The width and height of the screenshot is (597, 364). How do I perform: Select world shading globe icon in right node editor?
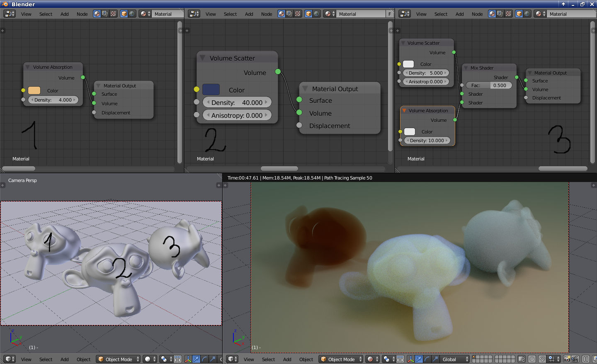tap(527, 14)
